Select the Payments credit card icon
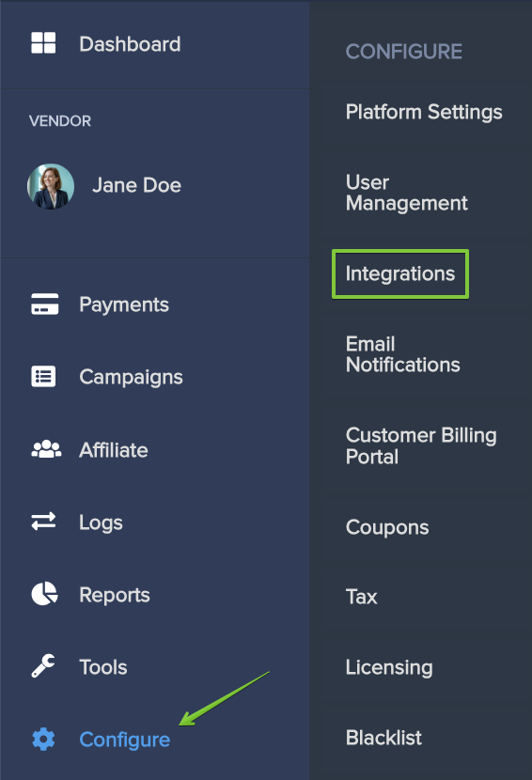The width and height of the screenshot is (532, 780). click(x=44, y=304)
